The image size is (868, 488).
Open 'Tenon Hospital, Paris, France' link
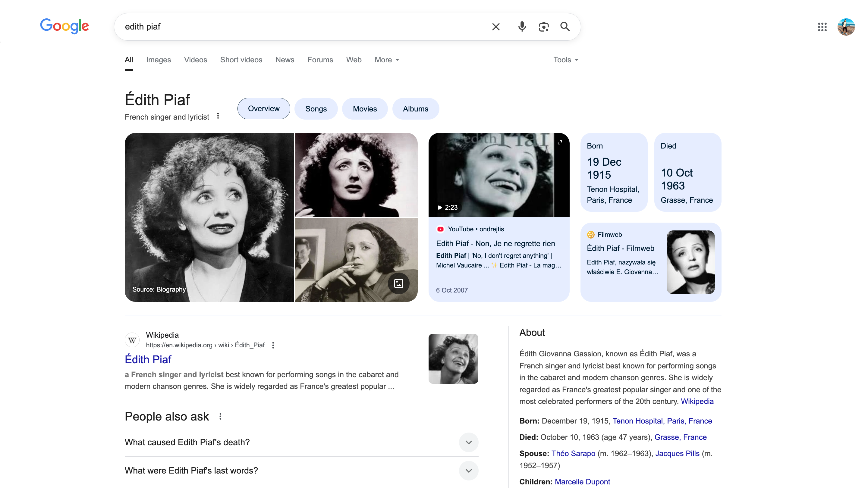click(x=662, y=421)
